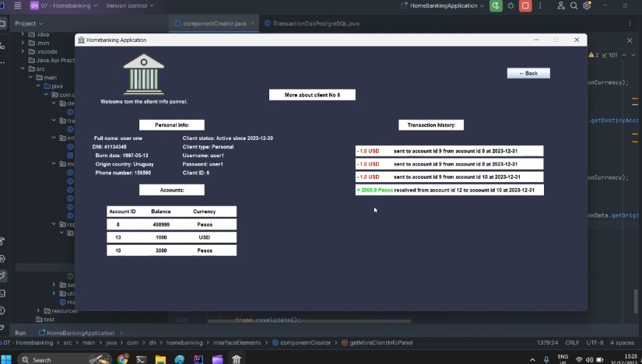The width and height of the screenshot is (642, 364).
Task: Open IntelliJ IDEA from the taskbar
Action: click(x=198, y=359)
